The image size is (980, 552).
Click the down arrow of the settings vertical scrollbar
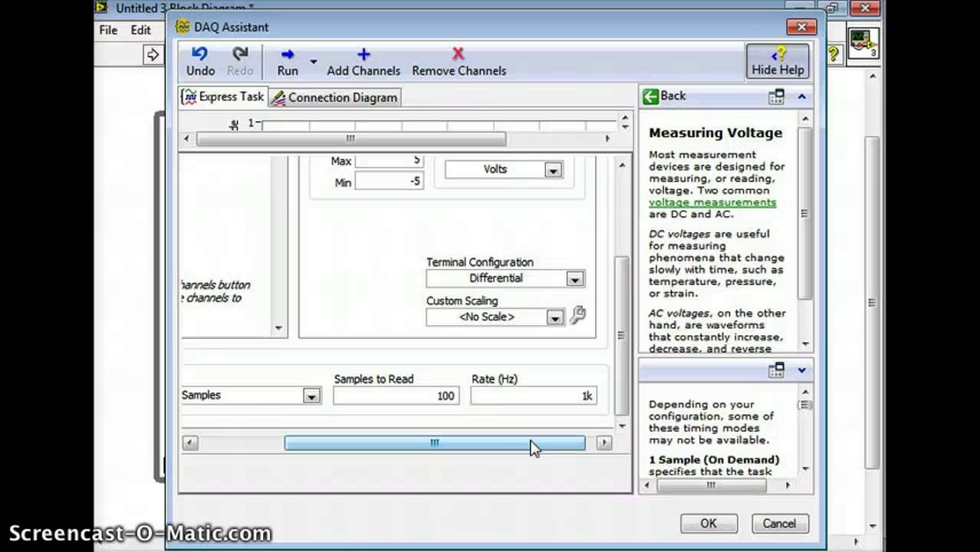[622, 426]
